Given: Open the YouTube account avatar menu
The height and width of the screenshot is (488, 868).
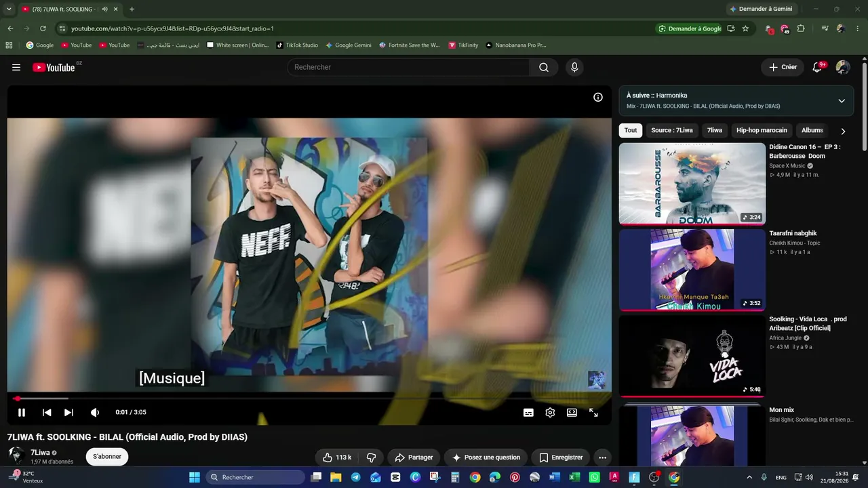Looking at the screenshot, I should pyautogui.click(x=843, y=67).
